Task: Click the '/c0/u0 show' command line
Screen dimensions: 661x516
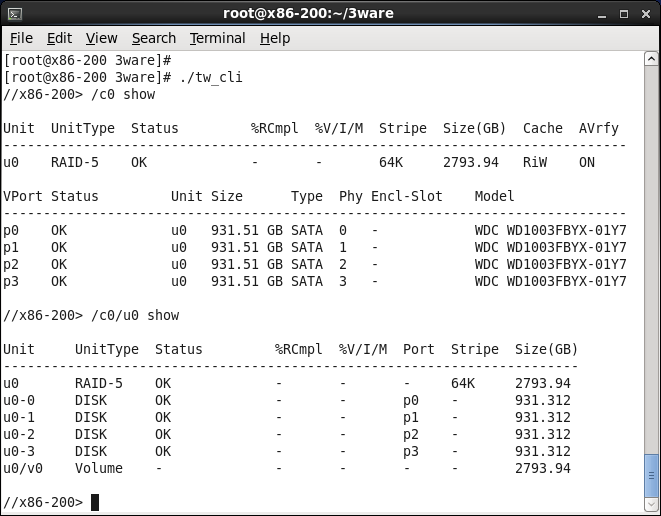Action: (135, 315)
